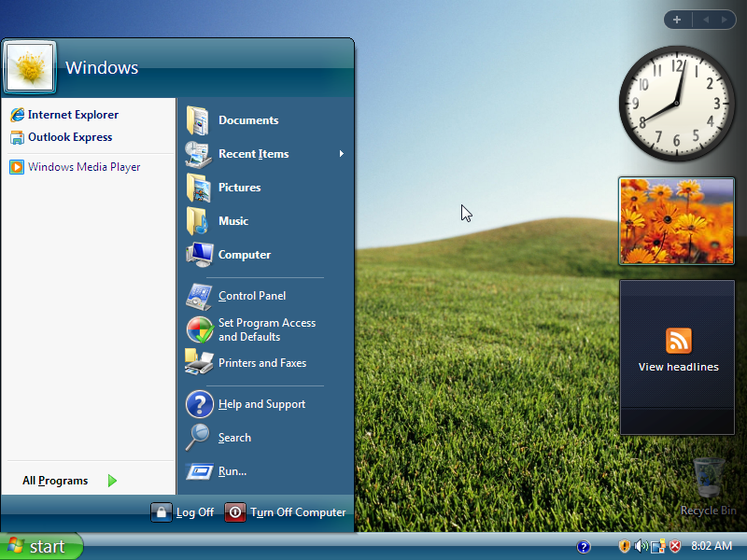Click the sidebar add gadget plus button
The image size is (747, 560).
[677, 20]
